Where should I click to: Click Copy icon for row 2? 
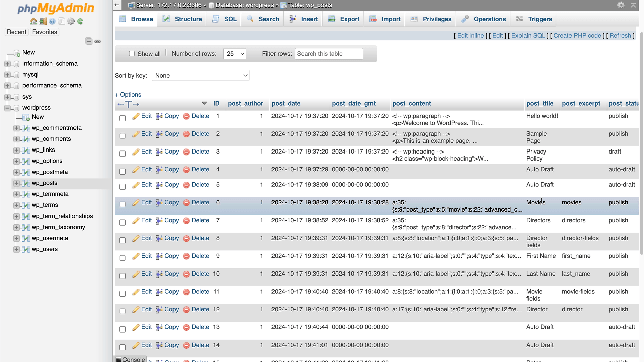pos(159,134)
